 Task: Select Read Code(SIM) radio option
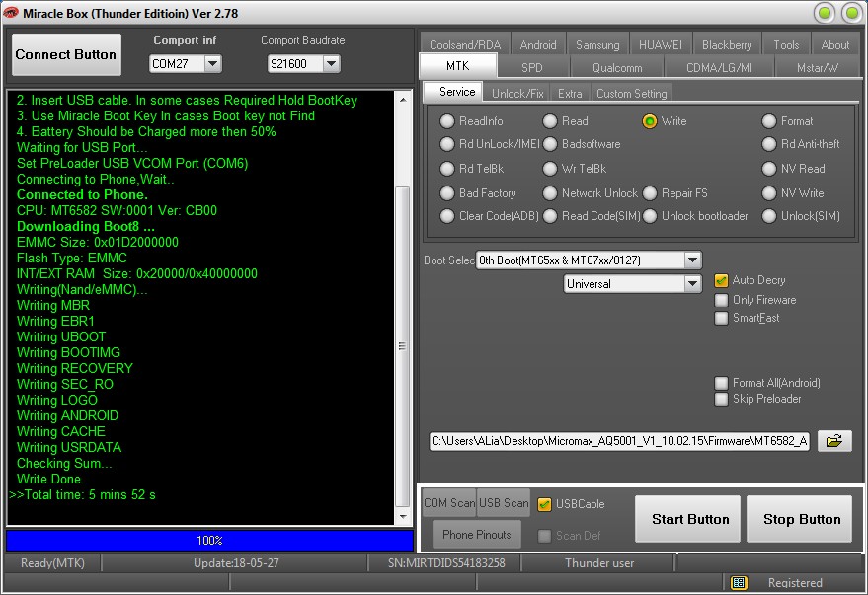[550, 216]
